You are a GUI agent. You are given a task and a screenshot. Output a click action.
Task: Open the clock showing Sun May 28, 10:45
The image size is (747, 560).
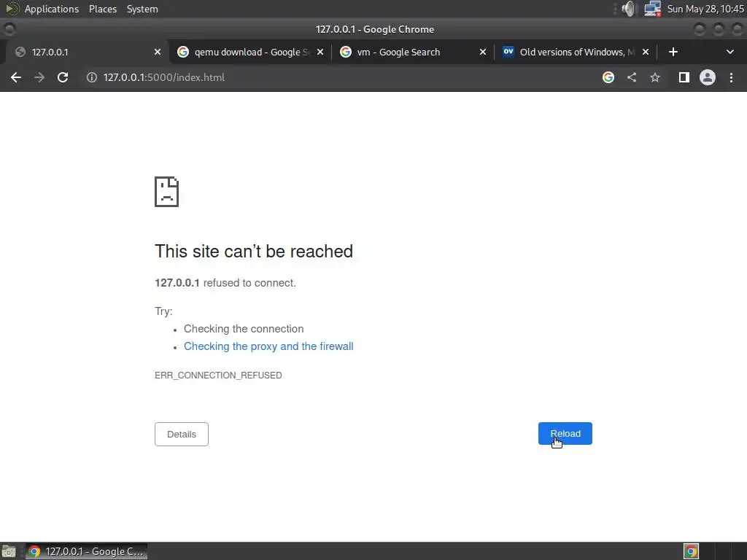pos(705,9)
